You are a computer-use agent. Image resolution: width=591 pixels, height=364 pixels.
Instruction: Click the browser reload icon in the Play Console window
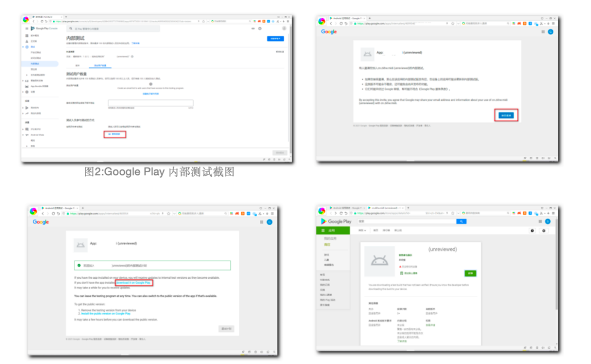tap(42, 21)
